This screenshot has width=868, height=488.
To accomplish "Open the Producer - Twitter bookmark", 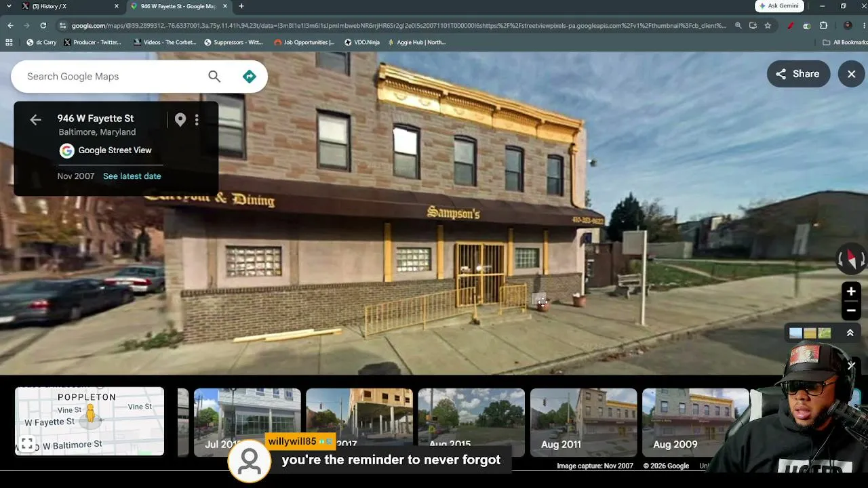I will [92, 42].
